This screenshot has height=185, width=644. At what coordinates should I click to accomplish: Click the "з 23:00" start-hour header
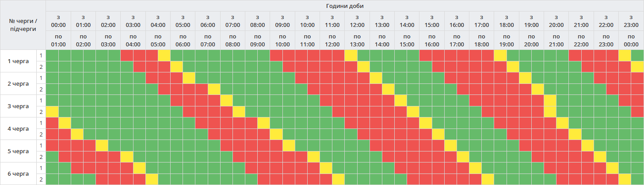coord(631,21)
